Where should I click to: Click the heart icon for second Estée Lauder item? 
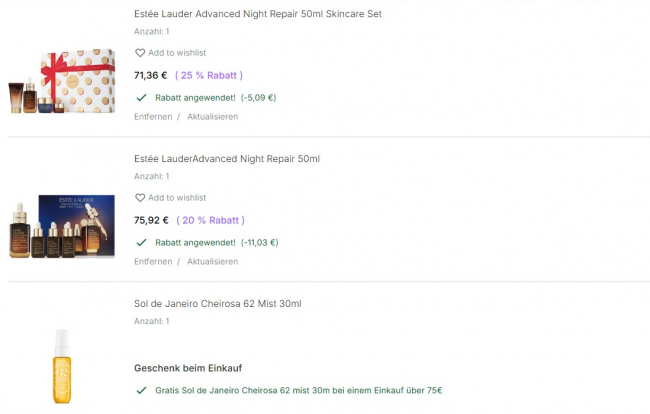[x=140, y=198]
